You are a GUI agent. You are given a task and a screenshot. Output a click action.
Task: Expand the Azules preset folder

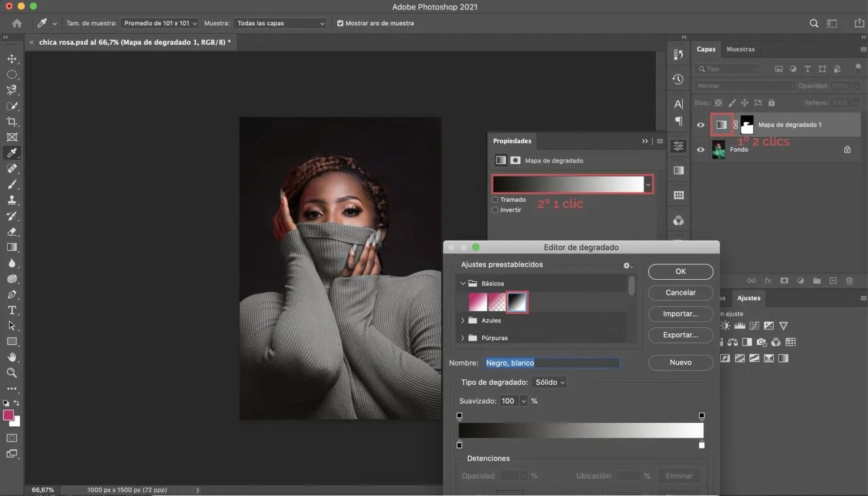(463, 321)
